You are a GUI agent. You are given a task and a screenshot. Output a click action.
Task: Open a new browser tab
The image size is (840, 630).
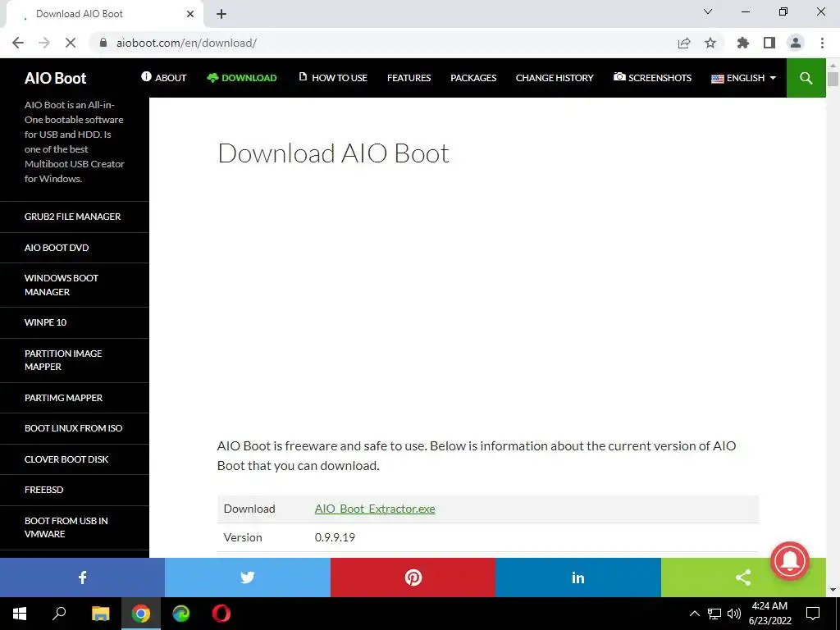point(221,14)
